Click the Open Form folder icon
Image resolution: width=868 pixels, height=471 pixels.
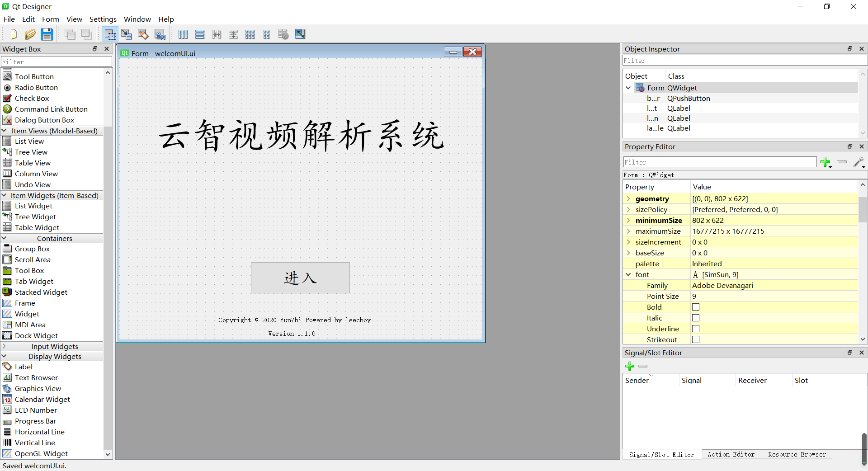tap(30, 34)
